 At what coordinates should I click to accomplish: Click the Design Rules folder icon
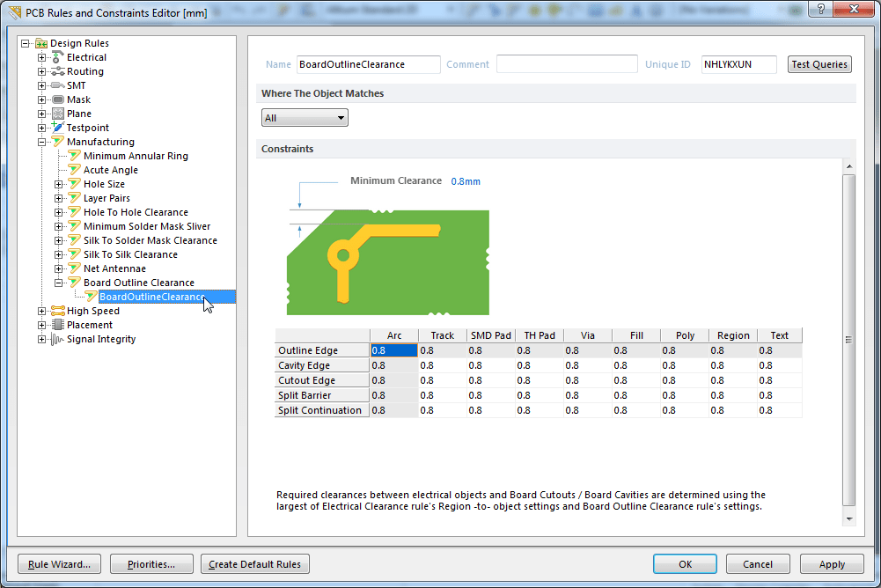pyautogui.click(x=41, y=43)
